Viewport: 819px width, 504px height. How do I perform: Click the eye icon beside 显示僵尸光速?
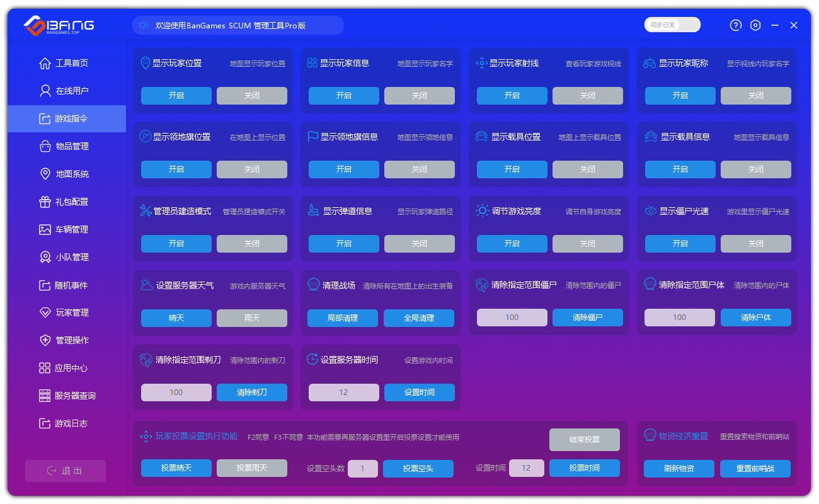pos(650,211)
